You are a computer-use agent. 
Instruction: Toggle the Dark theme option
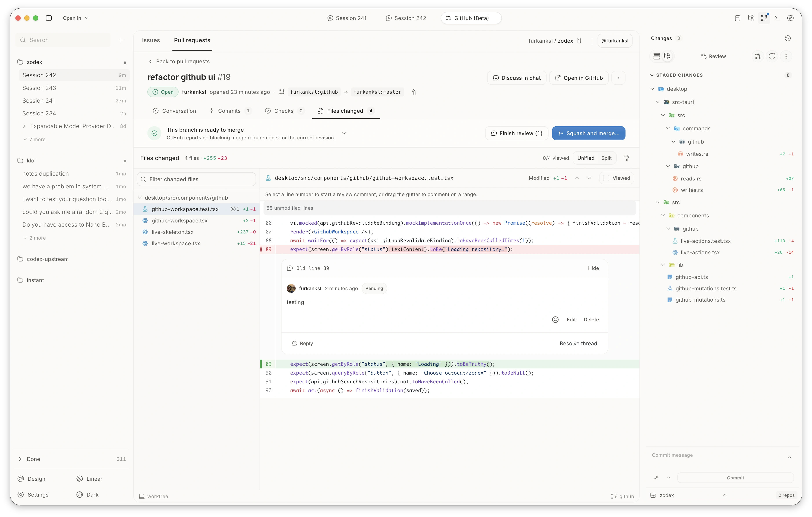(88, 494)
